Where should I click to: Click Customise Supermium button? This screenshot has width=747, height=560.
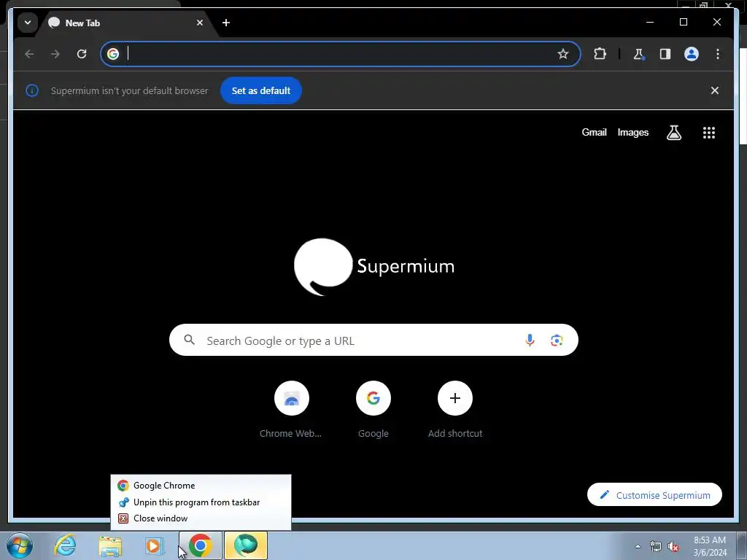click(654, 495)
